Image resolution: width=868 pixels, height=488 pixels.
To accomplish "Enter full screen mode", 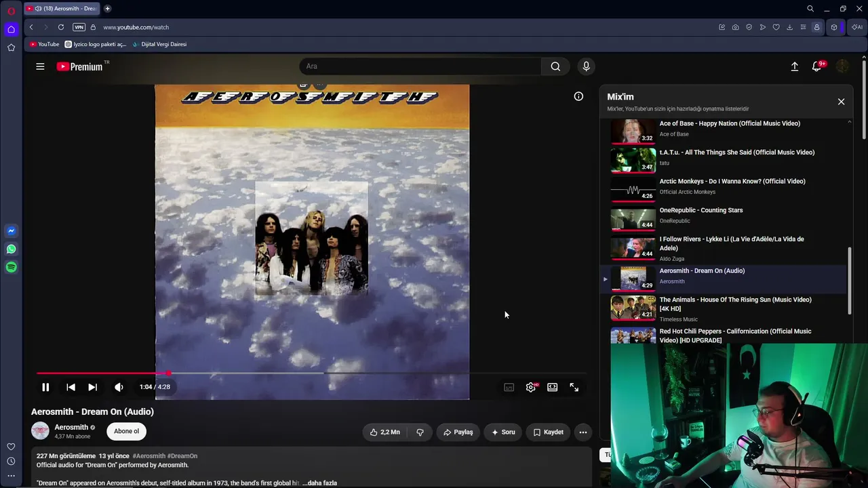I will pos(574,387).
